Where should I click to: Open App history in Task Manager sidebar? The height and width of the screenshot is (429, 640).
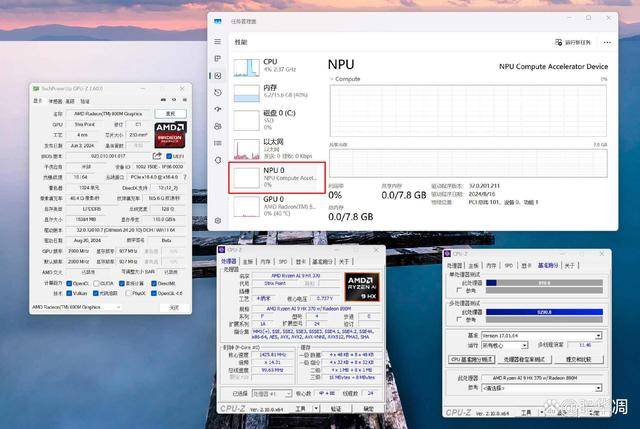218,93
